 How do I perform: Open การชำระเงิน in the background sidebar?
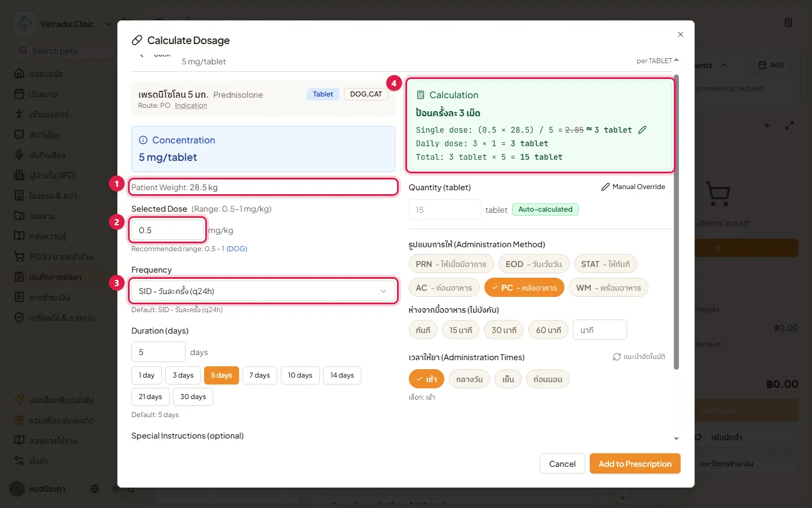tap(50, 297)
